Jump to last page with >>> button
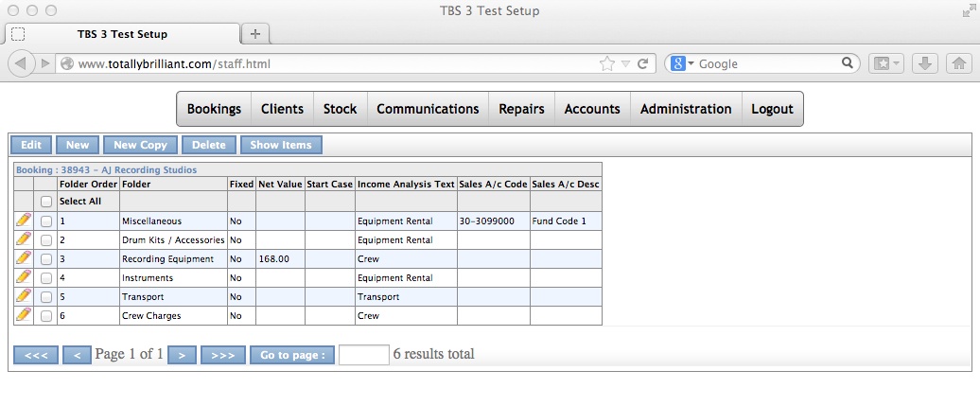 point(222,355)
